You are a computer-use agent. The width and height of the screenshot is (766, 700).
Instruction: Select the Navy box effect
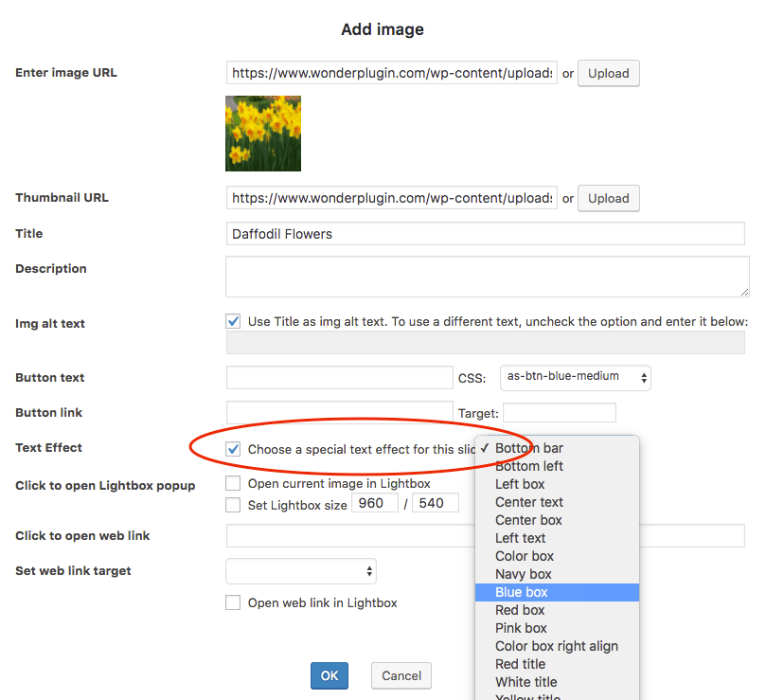pyautogui.click(x=523, y=573)
